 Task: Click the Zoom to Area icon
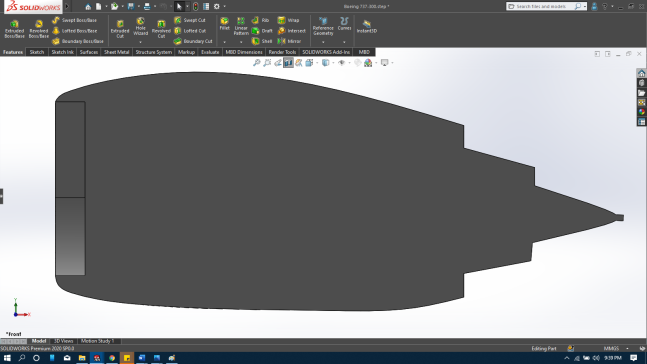pyautogui.click(x=267, y=63)
